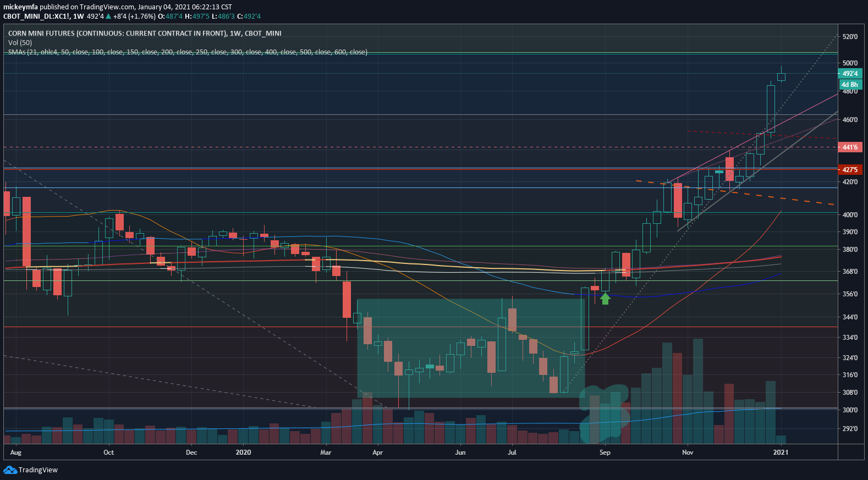Select the Vol (50) indicator label
The width and height of the screenshot is (868, 480).
click(x=20, y=43)
